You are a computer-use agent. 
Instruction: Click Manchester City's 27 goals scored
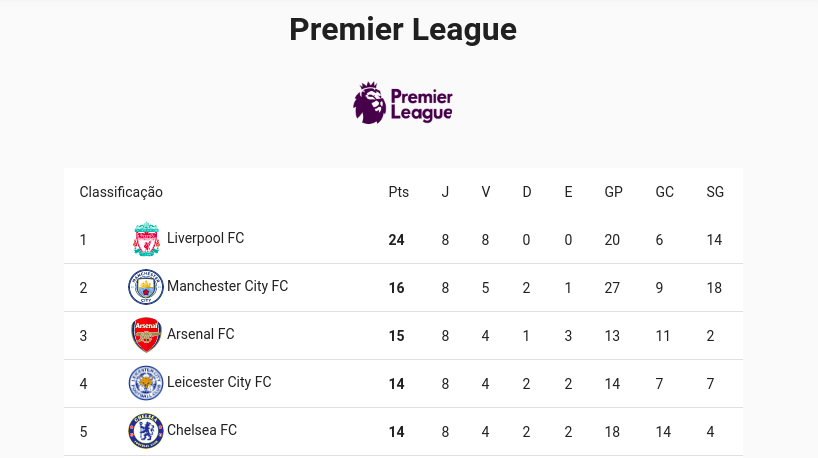[x=612, y=288]
